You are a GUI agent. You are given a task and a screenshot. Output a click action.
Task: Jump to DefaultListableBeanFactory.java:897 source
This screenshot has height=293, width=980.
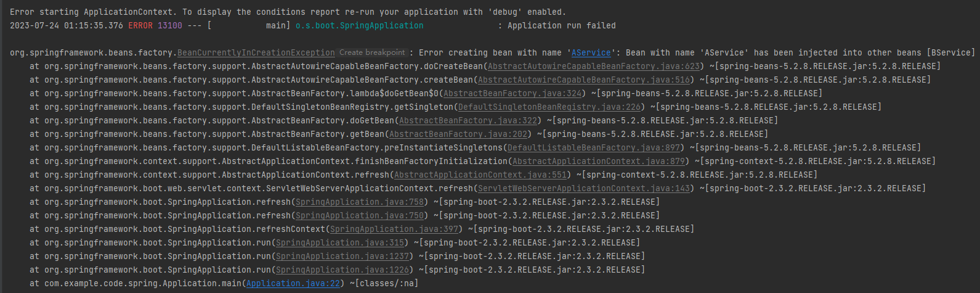(x=594, y=148)
